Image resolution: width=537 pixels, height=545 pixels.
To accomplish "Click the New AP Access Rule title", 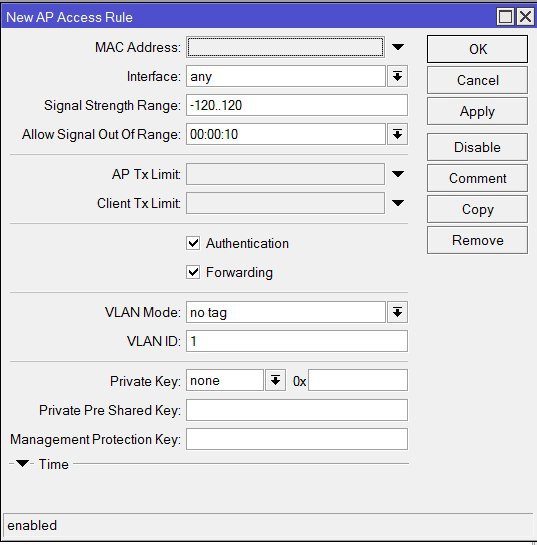I will [x=70, y=17].
